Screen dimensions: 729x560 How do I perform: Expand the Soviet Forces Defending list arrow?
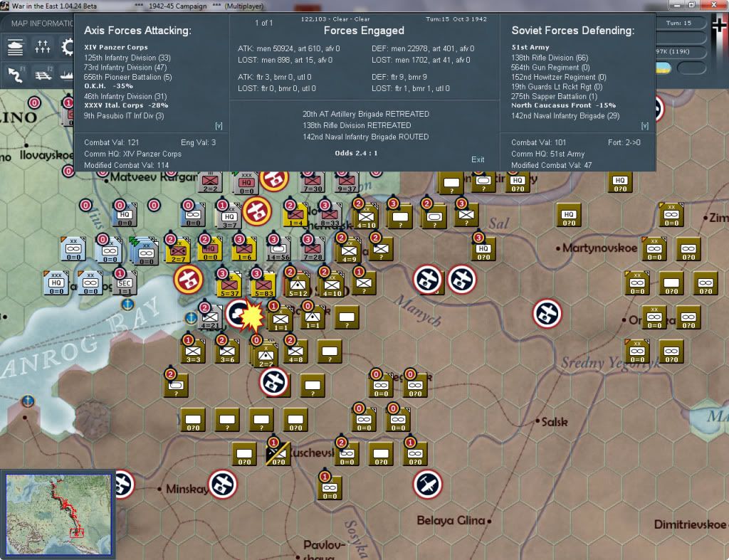(x=644, y=126)
